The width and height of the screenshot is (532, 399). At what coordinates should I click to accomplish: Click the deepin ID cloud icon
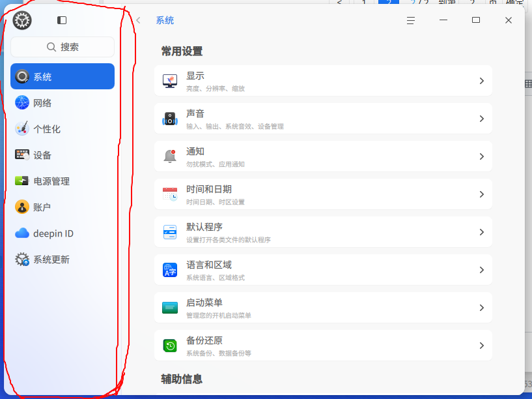[22, 233]
